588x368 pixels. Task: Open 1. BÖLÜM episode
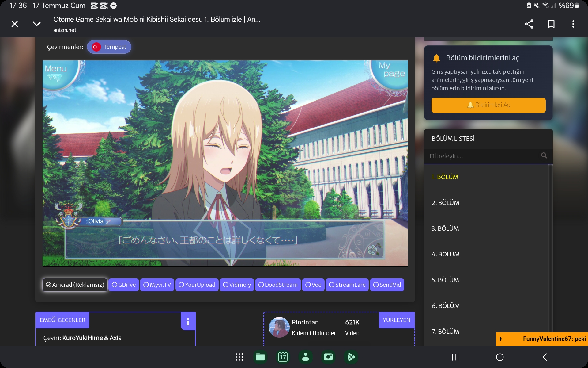point(445,177)
